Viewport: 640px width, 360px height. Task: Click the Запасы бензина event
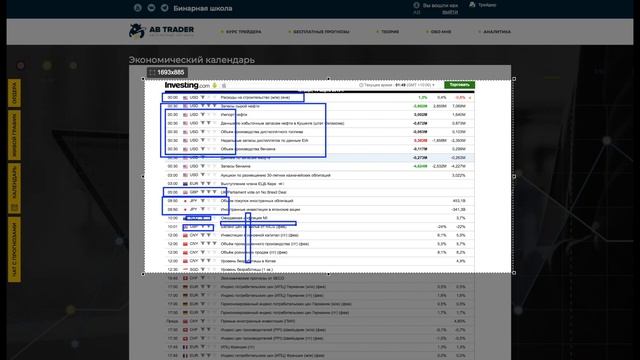[x=236, y=166]
